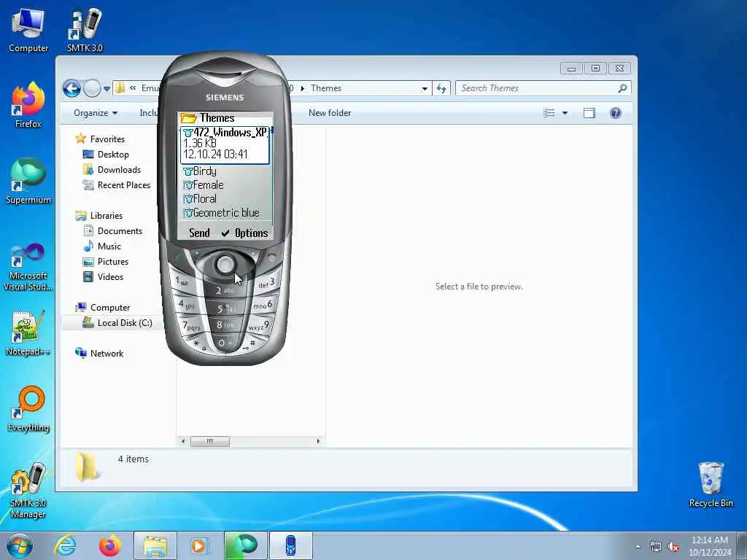Open Microsoft Visual Studio desktop shortcut
Image resolution: width=747 pixels, height=560 pixels.
tap(28, 267)
